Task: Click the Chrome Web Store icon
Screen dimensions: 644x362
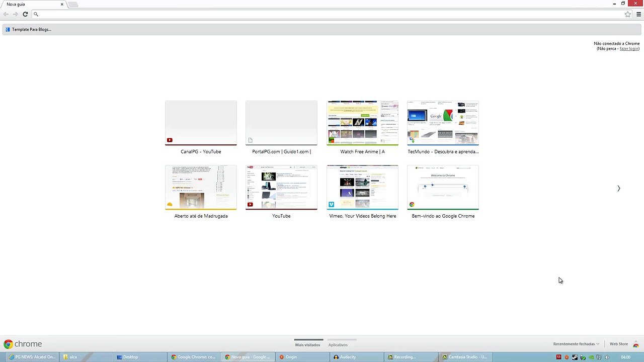Action: [x=636, y=344]
